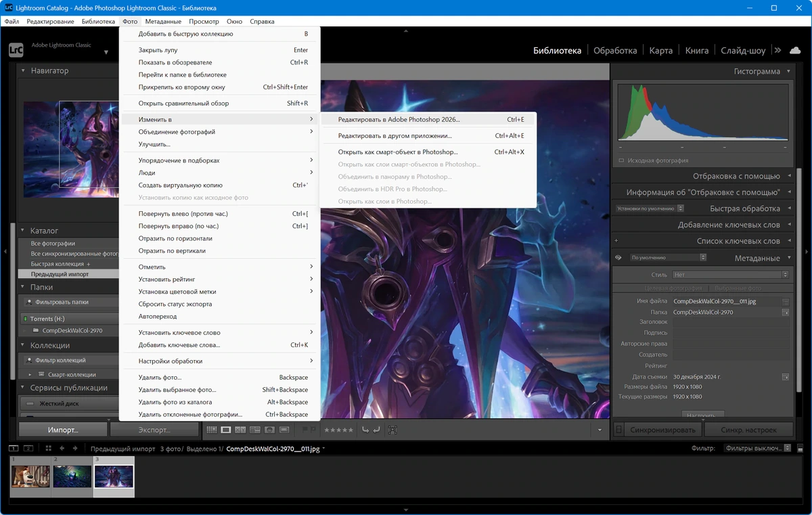Screen dimensions: 812x515
Task: Go back with the filmstrip left arrow
Action: [62, 448]
